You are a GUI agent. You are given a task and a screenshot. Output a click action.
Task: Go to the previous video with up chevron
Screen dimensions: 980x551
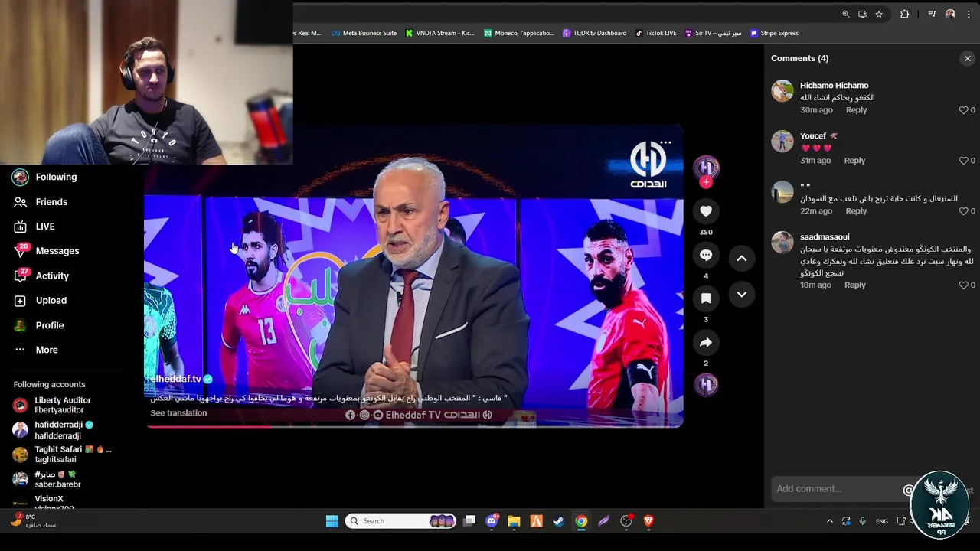pyautogui.click(x=742, y=259)
